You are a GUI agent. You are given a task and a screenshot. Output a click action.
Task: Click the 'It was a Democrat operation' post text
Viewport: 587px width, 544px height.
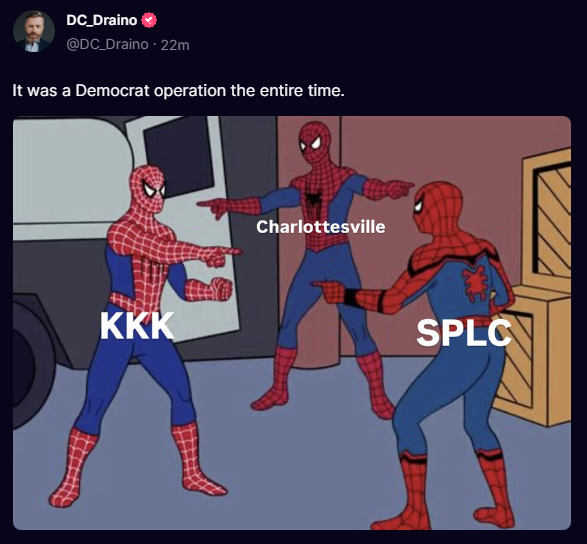pos(178,91)
